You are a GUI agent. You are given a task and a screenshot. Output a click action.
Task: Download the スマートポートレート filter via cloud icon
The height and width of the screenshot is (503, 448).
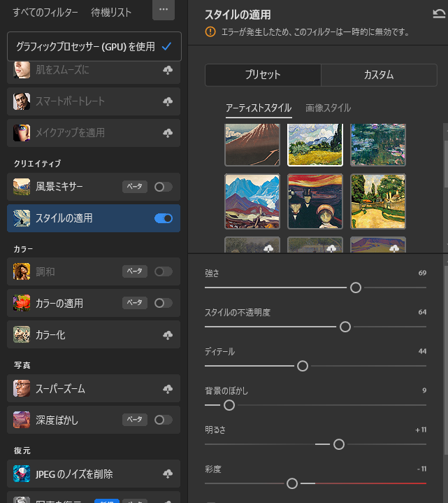tap(168, 101)
